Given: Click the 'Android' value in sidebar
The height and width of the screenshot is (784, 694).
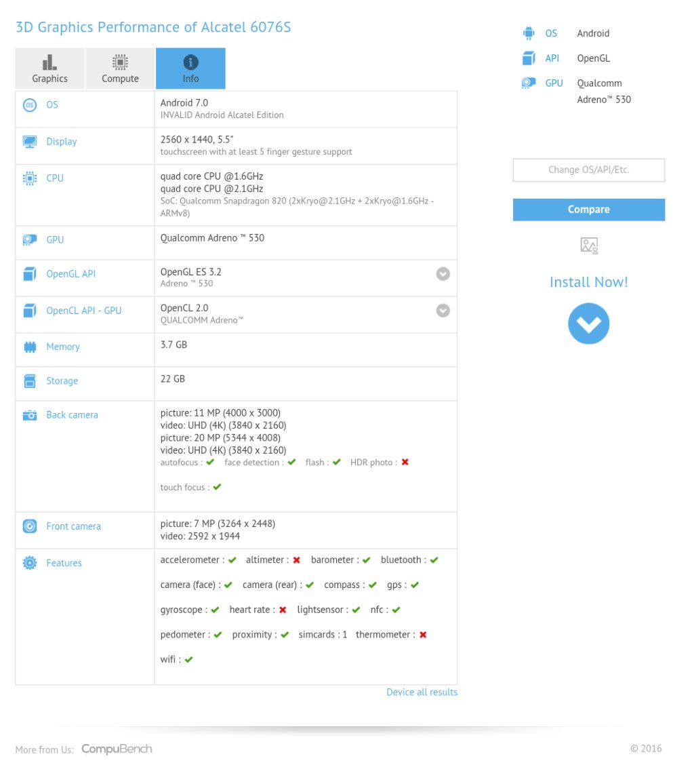Looking at the screenshot, I should 593,33.
